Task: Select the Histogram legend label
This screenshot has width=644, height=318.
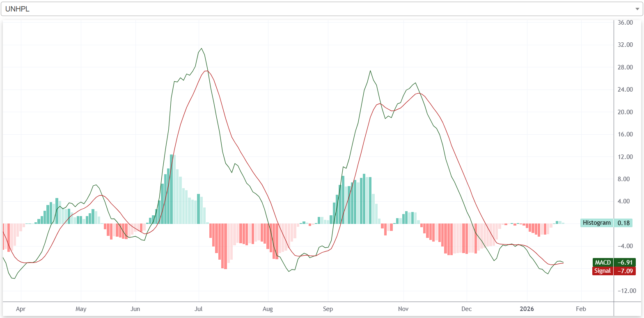Action: click(x=596, y=223)
